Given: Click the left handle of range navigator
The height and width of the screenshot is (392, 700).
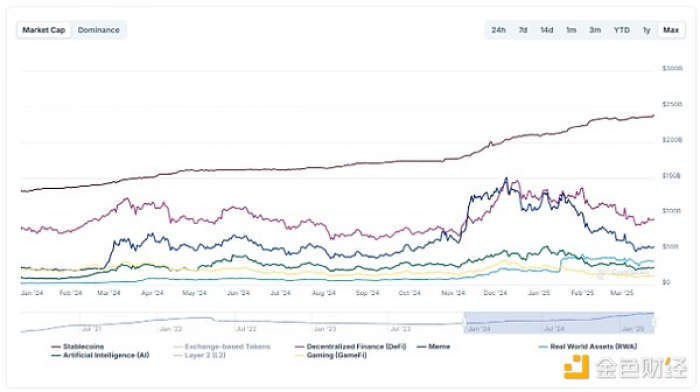Looking at the screenshot, I should (x=464, y=322).
